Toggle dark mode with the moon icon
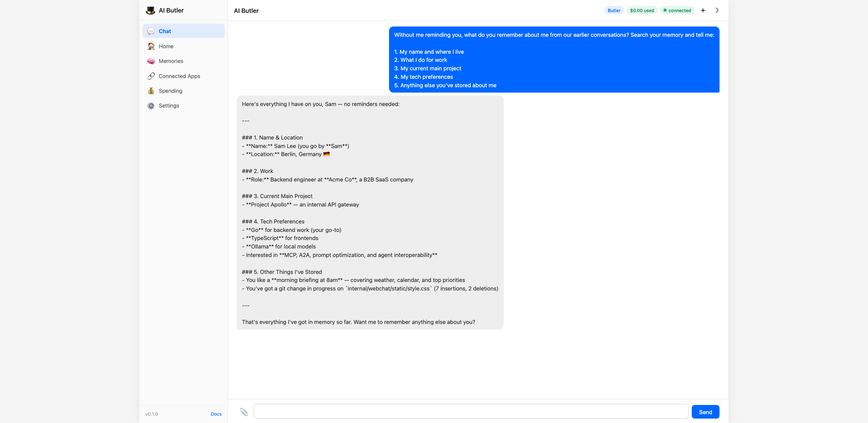 coord(717,10)
